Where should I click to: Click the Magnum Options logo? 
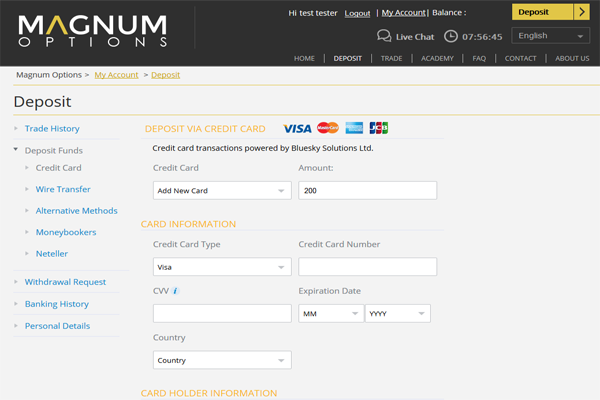[x=93, y=31]
